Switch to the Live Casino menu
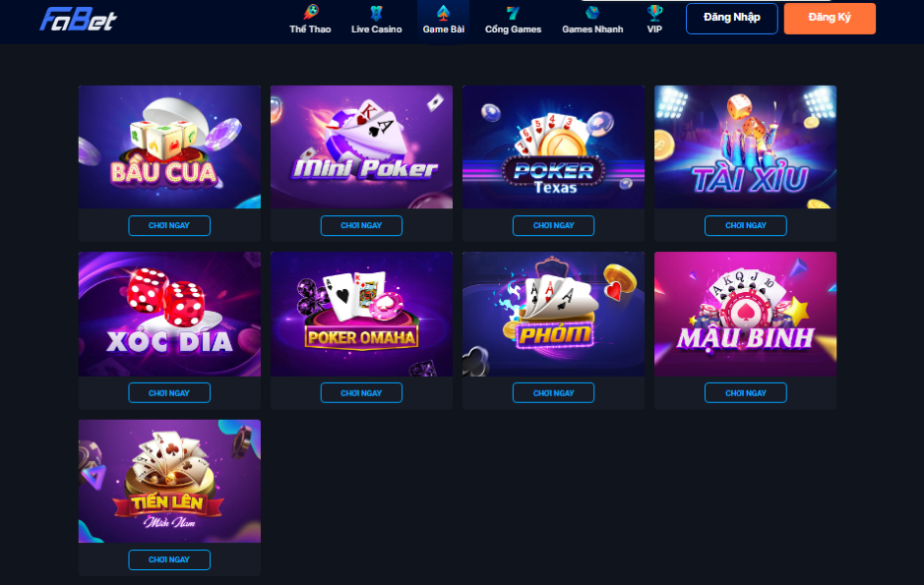The image size is (924, 585). [x=377, y=29]
